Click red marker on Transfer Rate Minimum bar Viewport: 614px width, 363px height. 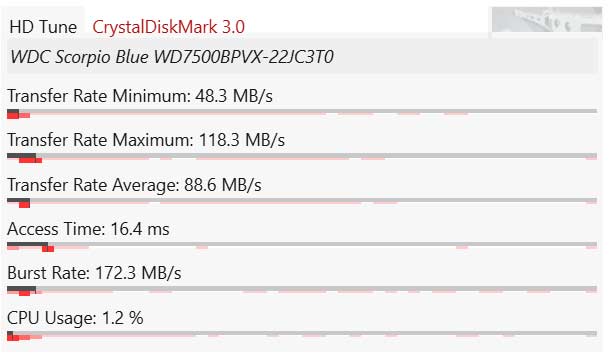13,115
